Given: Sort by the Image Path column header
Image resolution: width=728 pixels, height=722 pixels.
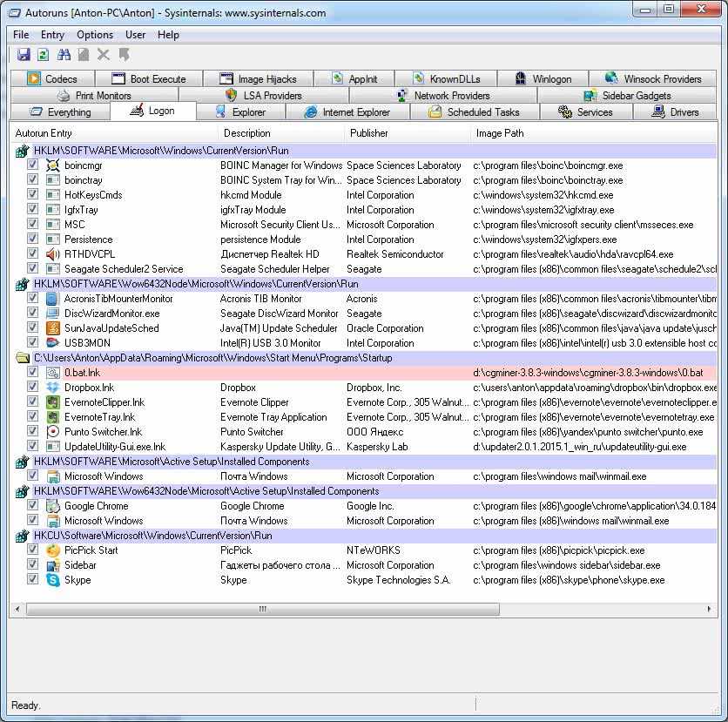Looking at the screenshot, I should point(500,133).
